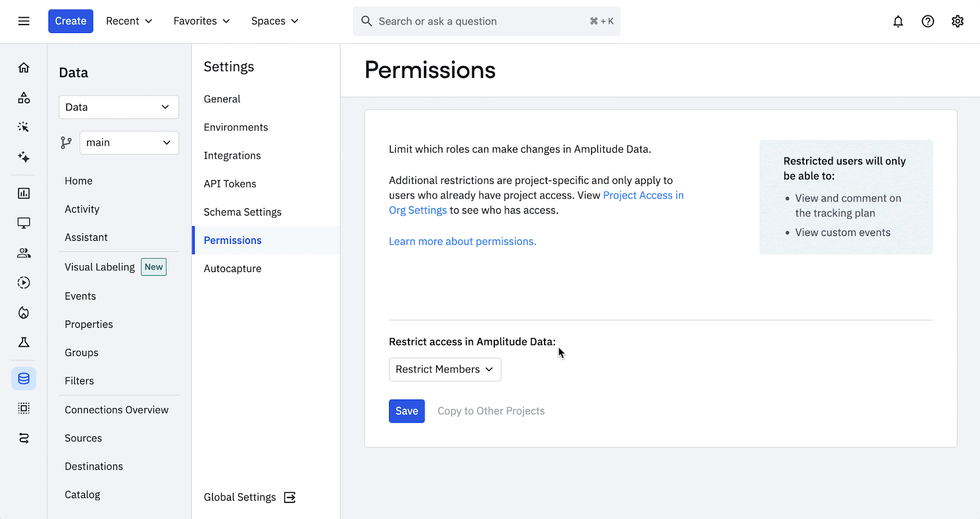Click the Create button
This screenshot has height=519, width=980.
[x=70, y=21]
